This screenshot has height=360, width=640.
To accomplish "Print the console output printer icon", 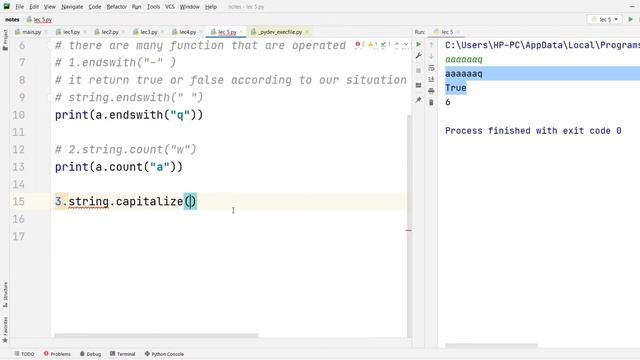I will point(431,91).
